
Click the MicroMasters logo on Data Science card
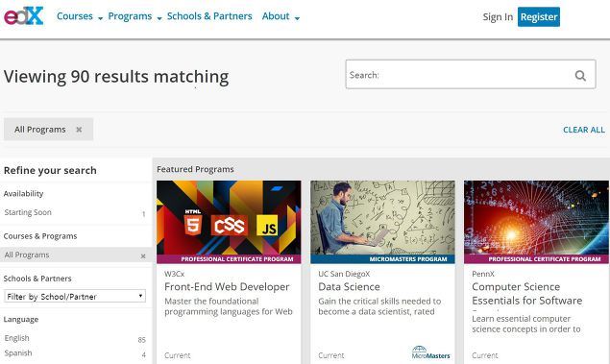[x=430, y=352]
